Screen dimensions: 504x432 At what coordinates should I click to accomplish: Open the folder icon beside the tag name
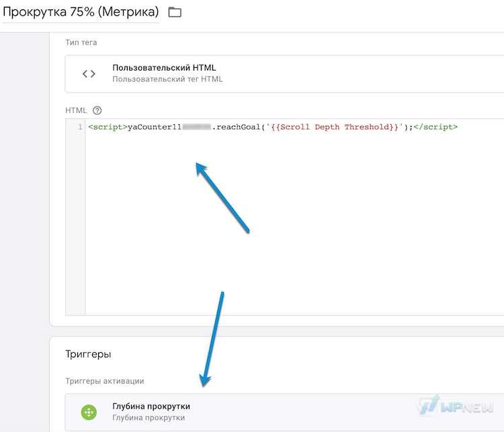[x=175, y=13]
